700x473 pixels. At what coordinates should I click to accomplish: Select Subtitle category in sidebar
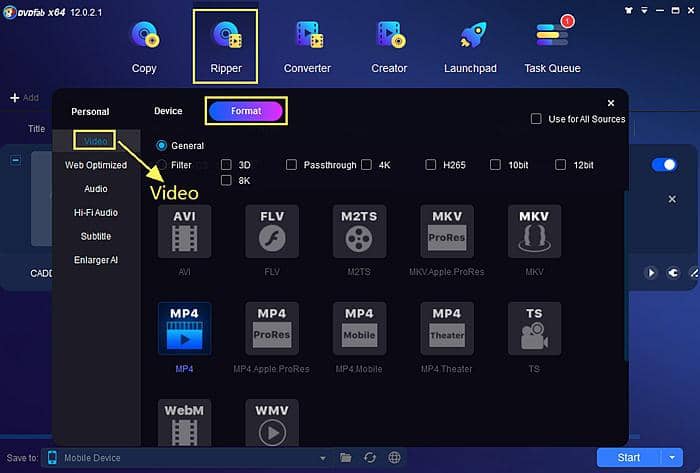point(96,236)
